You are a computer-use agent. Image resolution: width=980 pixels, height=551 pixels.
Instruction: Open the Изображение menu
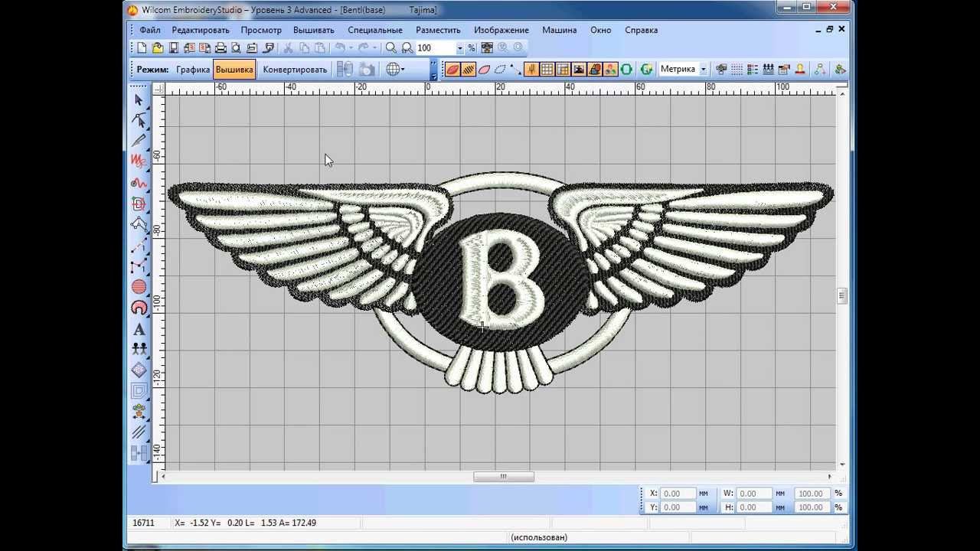[501, 30]
